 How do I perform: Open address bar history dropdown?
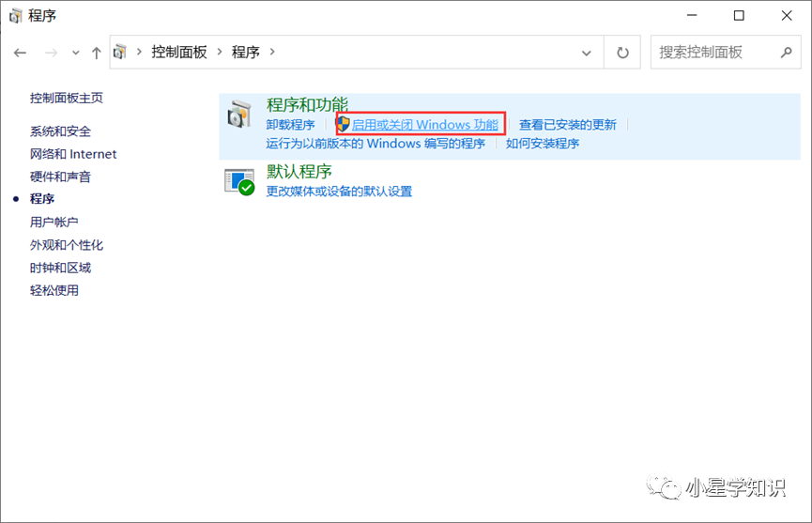(x=586, y=53)
